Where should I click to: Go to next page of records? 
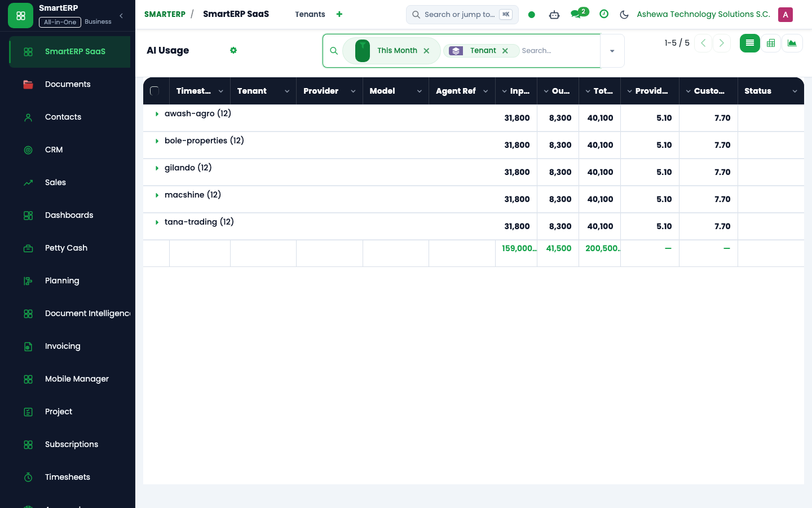point(722,43)
